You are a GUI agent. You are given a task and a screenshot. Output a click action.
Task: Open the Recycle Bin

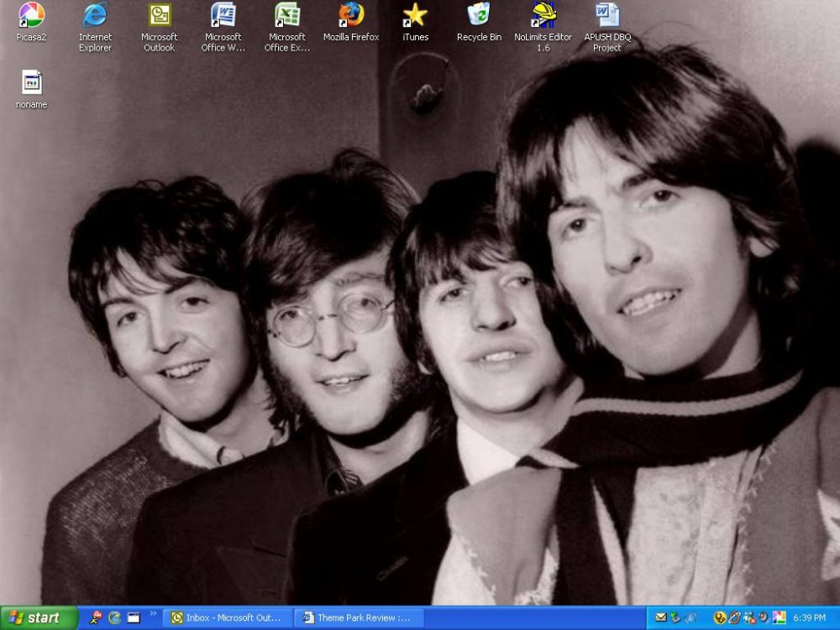(x=478, y=17)
